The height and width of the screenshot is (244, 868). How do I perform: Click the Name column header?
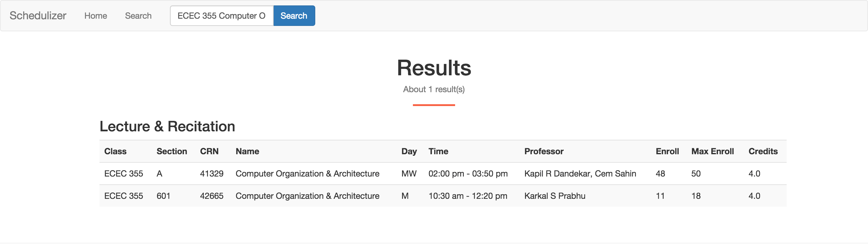(x=247, y=151)
